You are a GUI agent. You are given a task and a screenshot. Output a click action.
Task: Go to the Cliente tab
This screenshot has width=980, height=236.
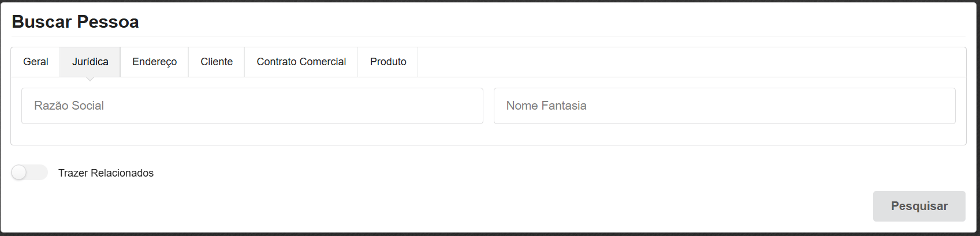(217, 62)
